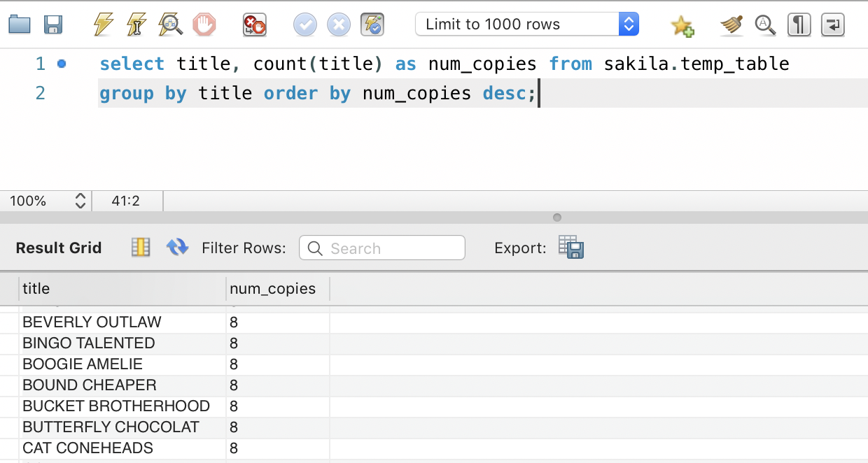The height and width of the screenshot is (463, 868).
Task: Rollback transaction with X icon
Action: (x=339, y=25)
